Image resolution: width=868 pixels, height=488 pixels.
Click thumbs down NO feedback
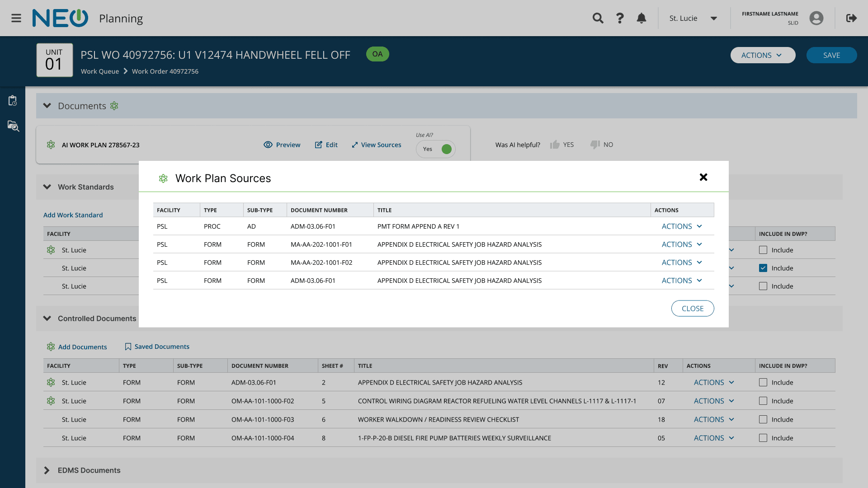[x=601, y=145]
